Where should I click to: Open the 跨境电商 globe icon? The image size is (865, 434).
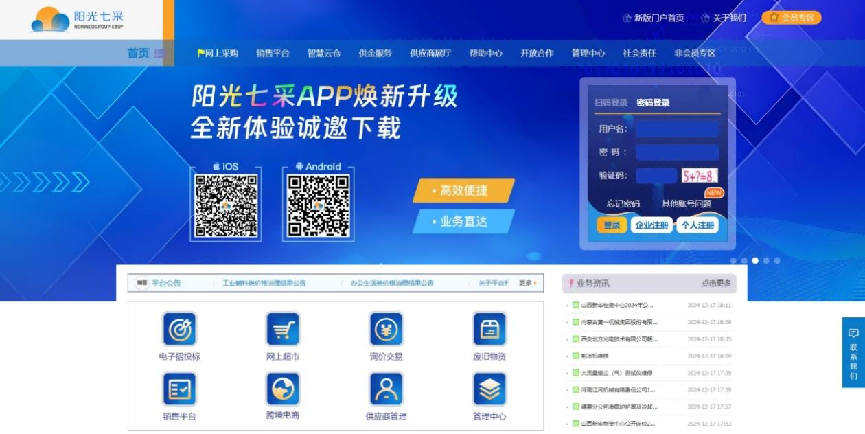(283, 388)
